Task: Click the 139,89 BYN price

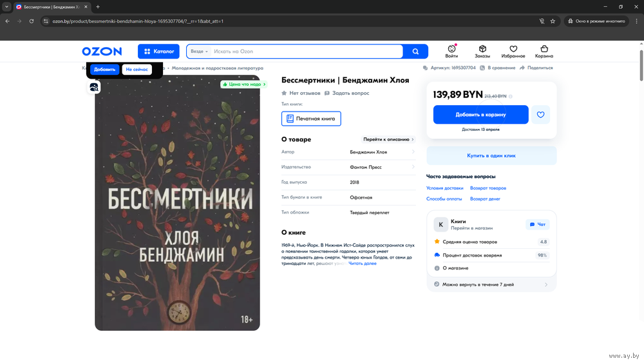Action: [x=458, y=95]
